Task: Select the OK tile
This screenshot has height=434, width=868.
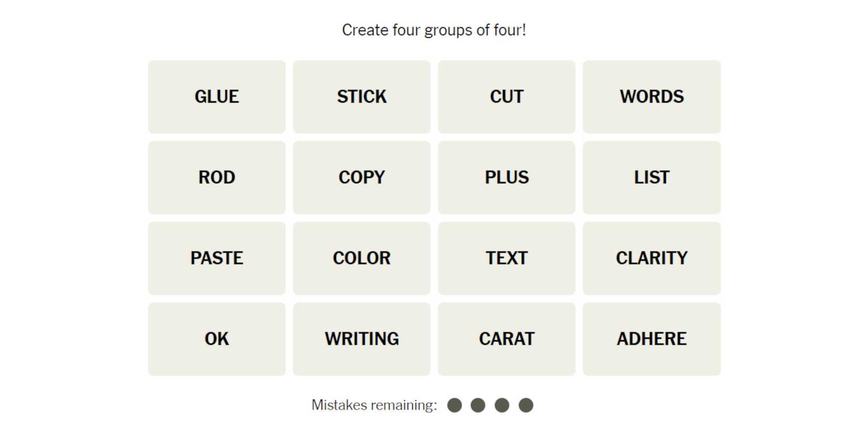Action: pyautogui.click(x=217, y=339)
